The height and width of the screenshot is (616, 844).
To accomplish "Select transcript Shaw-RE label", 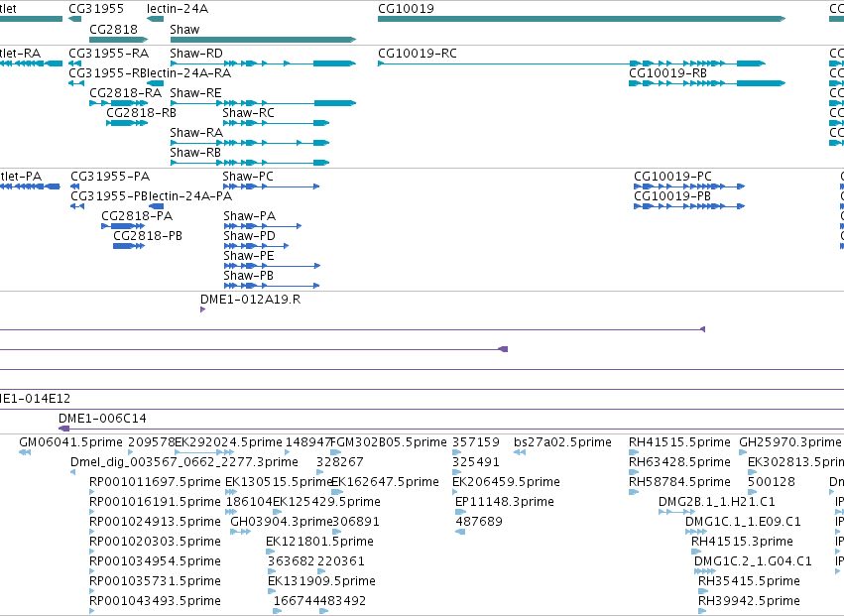I will coord(195,93).
